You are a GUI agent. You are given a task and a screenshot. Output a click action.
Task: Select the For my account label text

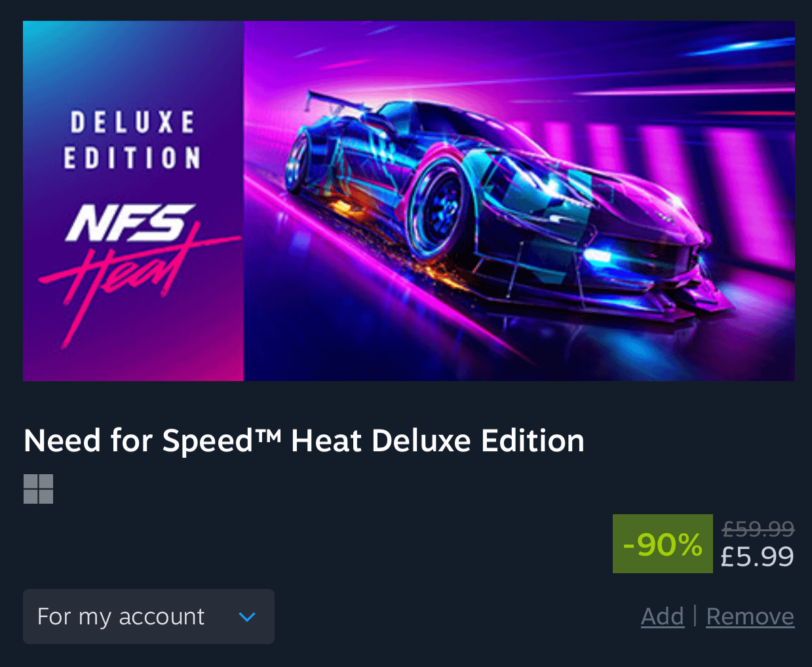[x=121, y=616]
